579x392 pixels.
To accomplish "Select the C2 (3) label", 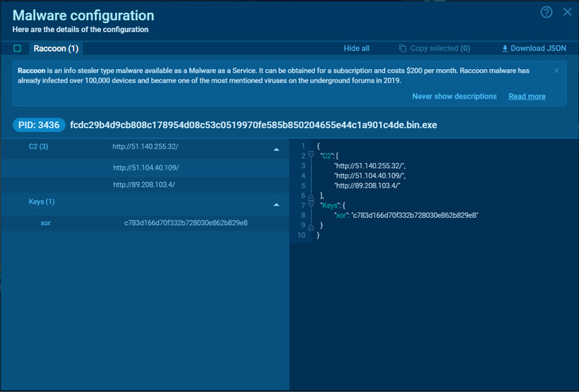I will tap(38, 146).
